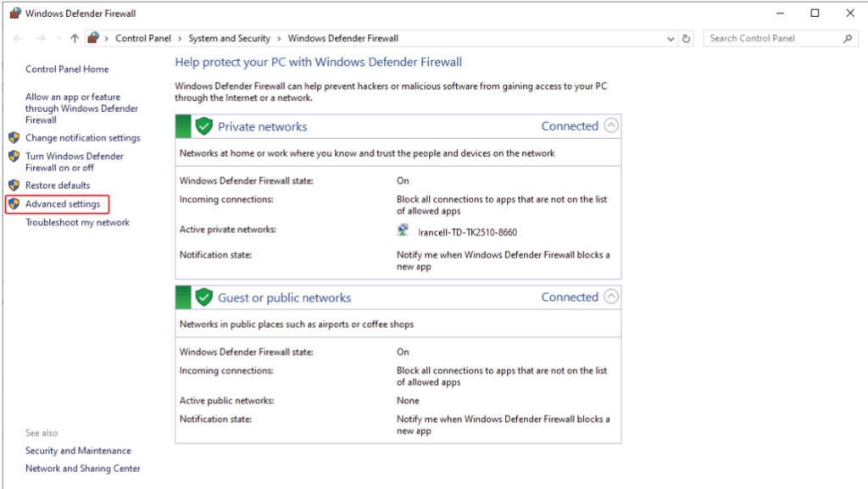The width and height of the screenshot is (868, 489).
Task: Open Advanced settings
Action: pos(62,203)
